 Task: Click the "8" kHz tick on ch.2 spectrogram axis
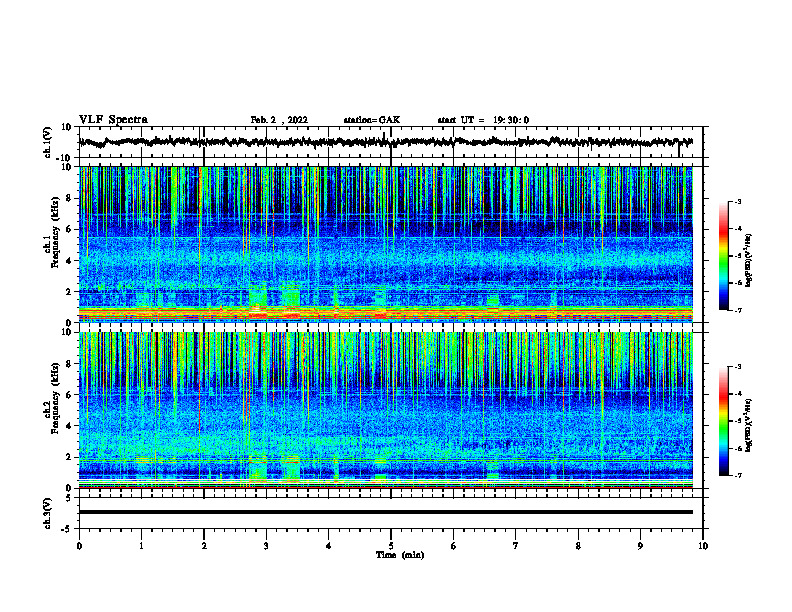click(69, 364)
